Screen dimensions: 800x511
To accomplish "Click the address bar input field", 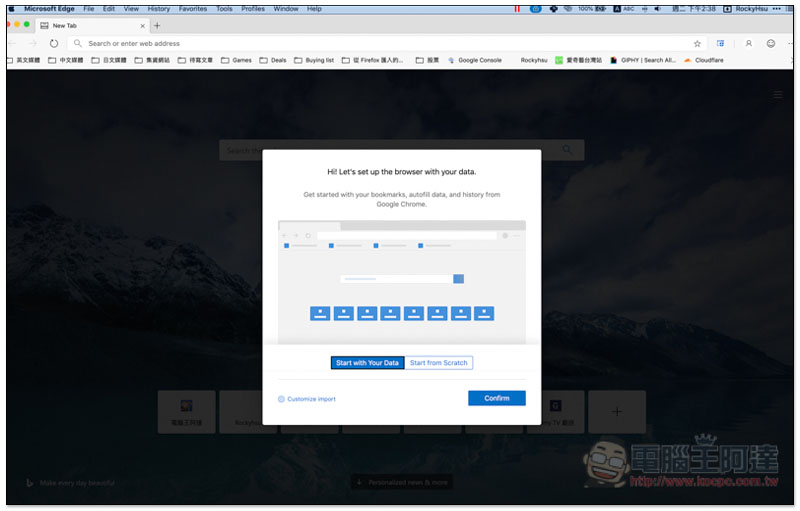I will click(380, 44).
